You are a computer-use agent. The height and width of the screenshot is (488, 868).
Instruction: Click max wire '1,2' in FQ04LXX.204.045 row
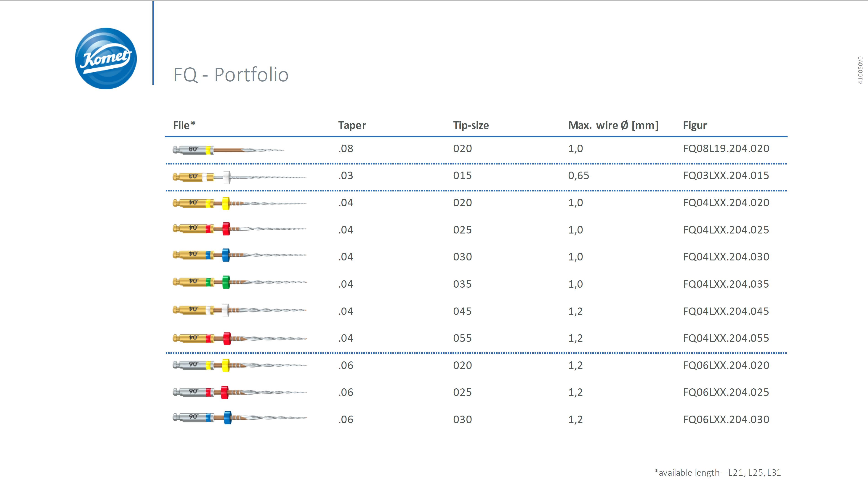click(x=575, y=311)
